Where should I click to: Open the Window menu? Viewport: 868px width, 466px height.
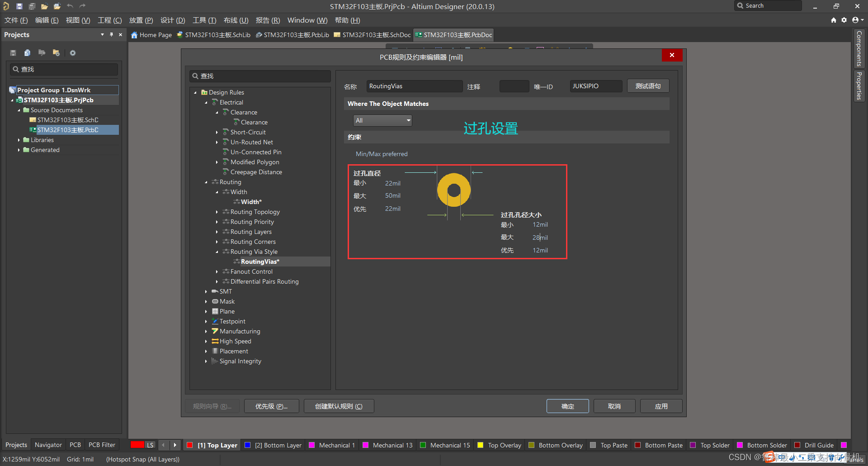coord(307,20)
